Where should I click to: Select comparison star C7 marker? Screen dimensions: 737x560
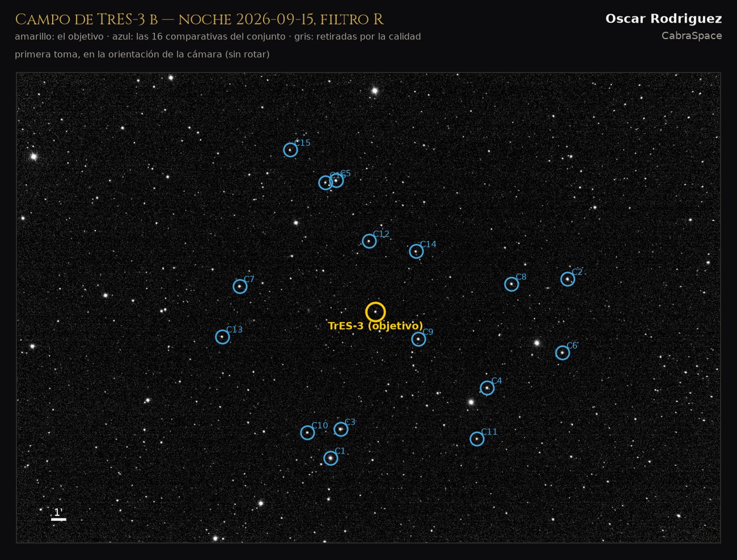click(240, 286)
